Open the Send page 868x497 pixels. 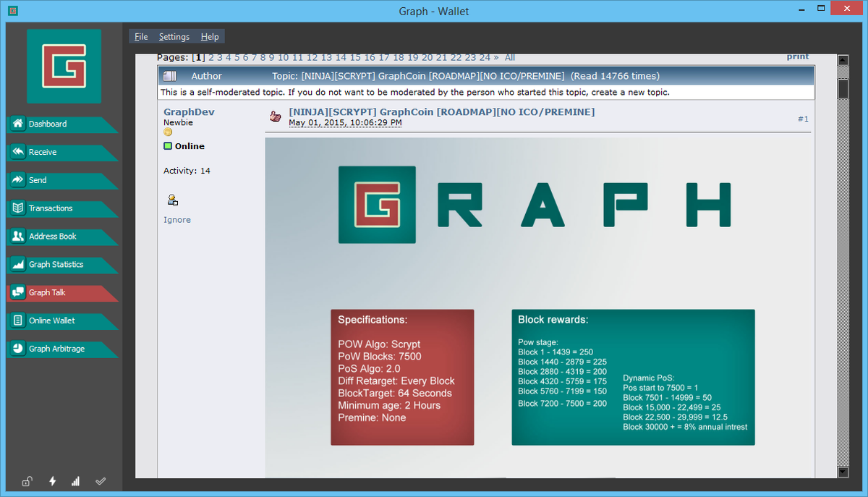pos(61,181)
